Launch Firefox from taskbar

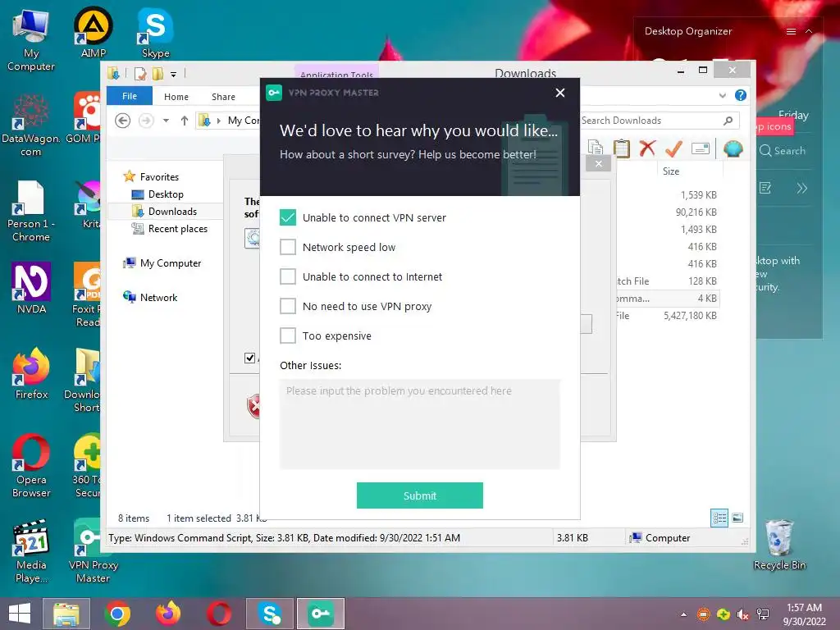tap(167, 614)
